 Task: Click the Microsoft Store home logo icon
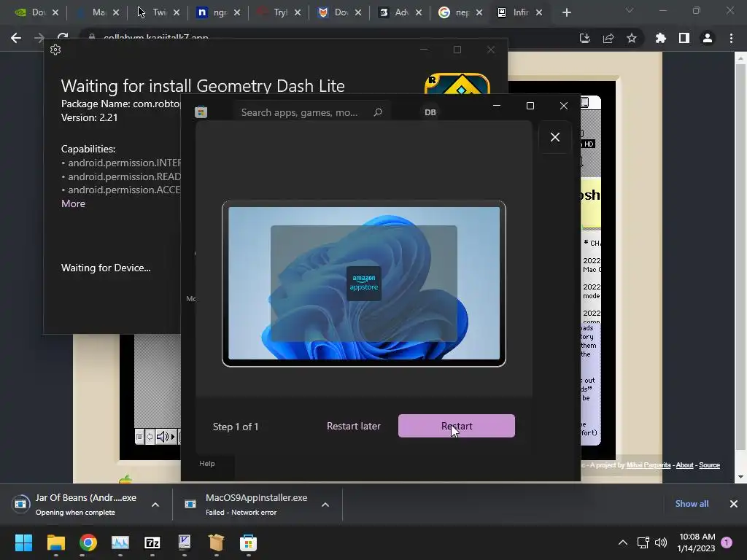[x=201, y=112]
